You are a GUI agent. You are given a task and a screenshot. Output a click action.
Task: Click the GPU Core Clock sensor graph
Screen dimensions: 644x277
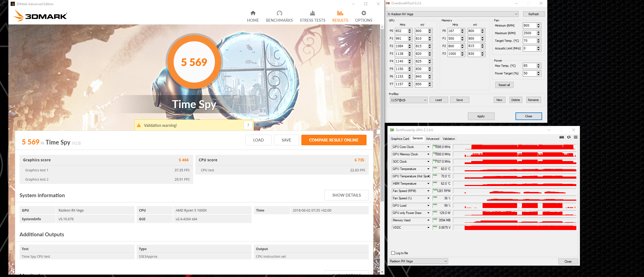coord(515,147)
